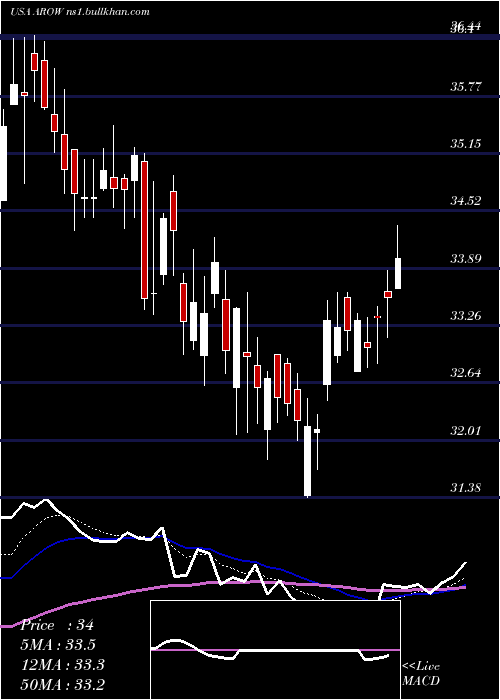The image size is (500, 700).
Task: Click the 35.15 price axis label
Action: coord(466,144)
